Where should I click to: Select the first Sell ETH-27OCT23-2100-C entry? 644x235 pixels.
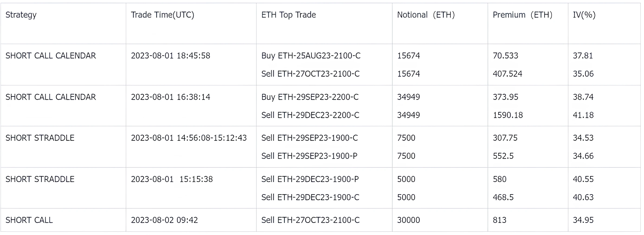click(x=310, y=74)
